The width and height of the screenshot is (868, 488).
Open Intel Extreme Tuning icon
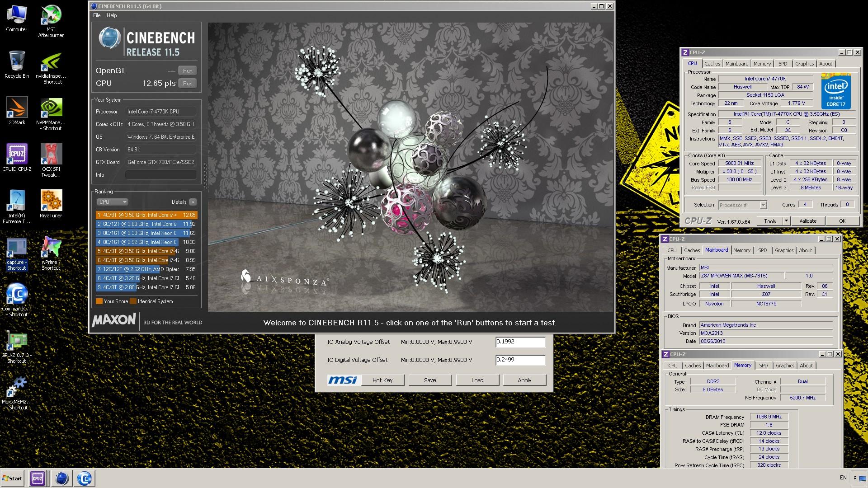[x=17, y=207]
